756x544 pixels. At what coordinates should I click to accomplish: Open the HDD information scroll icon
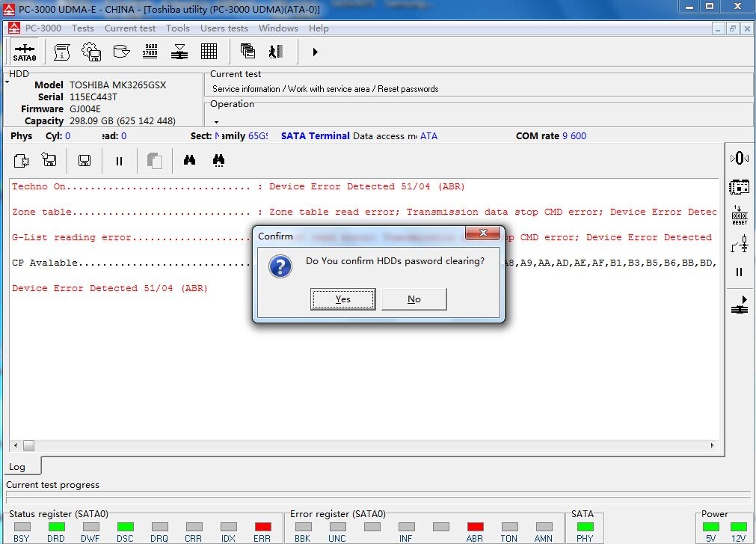(x=62, y=52)
